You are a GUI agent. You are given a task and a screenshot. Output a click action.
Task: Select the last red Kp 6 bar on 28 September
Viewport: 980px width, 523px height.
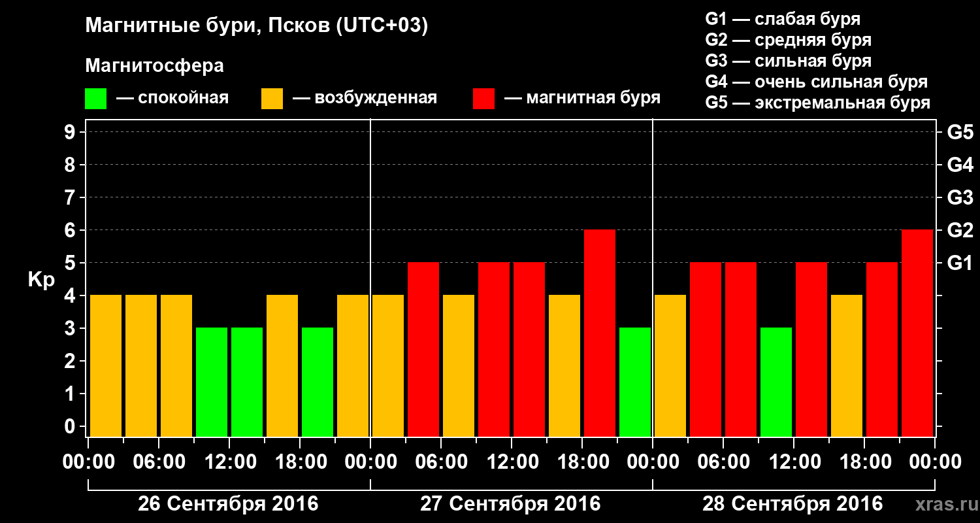917,333
